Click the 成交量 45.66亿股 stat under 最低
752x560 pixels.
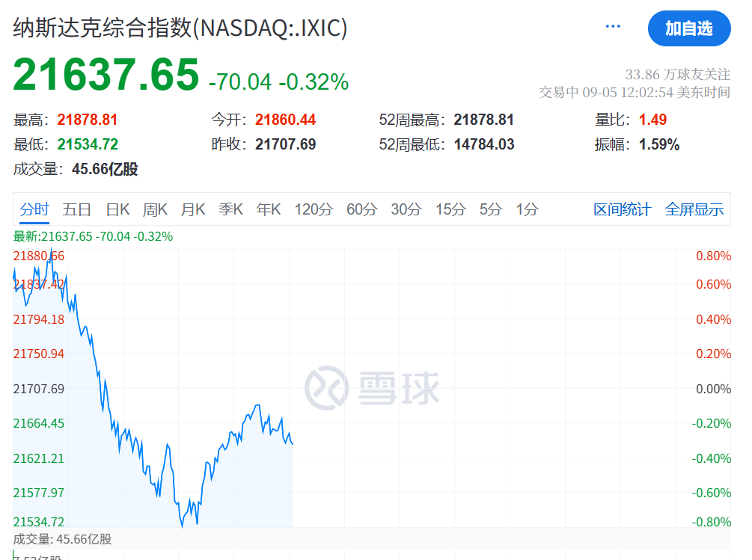click(76, 169)
